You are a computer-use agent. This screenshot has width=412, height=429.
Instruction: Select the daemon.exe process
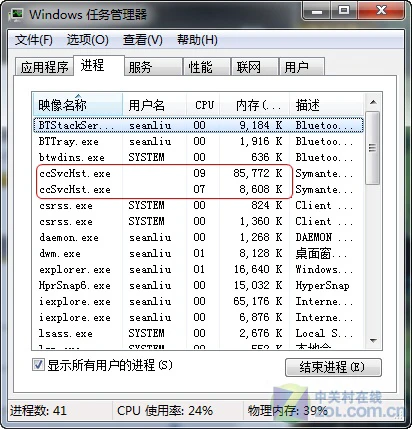[198, 237]
